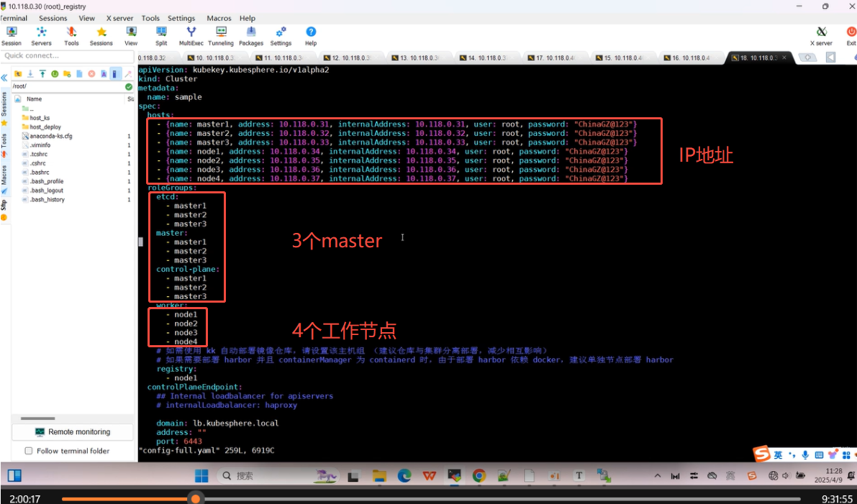Click the X server icon
The image size is (857, 504).
(x=821, y=33)
